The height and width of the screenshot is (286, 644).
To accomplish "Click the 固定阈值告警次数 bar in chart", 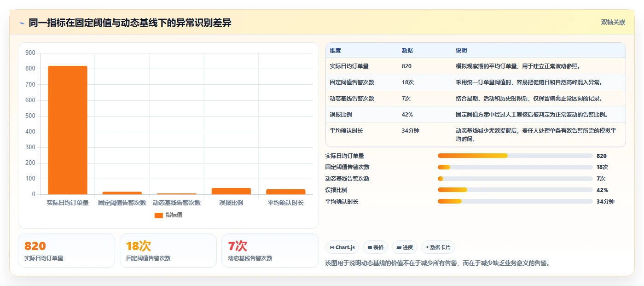I will [122, 193].
